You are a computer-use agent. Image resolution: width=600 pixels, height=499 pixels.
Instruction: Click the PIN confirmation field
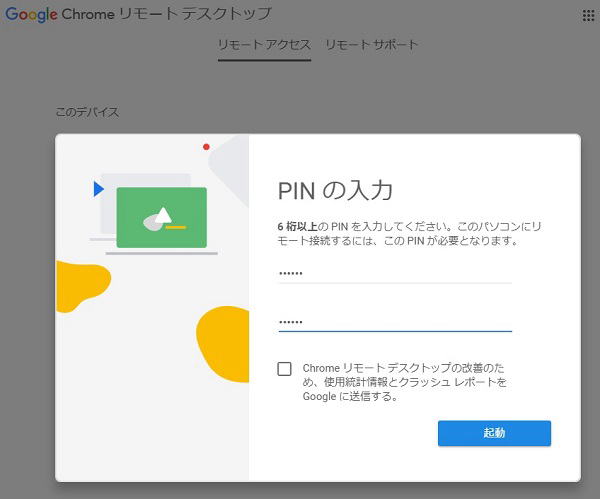395,322
